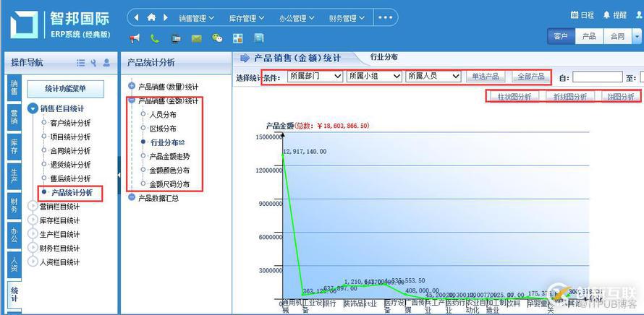Switch to the 销售 vertical side tab
Viewport: 644px width, 315px height.
(14, 87)
